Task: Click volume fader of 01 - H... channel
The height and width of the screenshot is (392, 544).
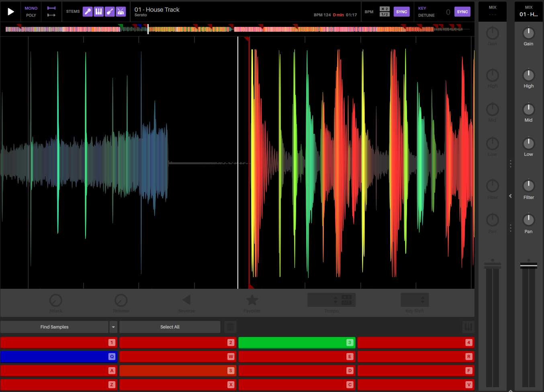Action: 528,265
